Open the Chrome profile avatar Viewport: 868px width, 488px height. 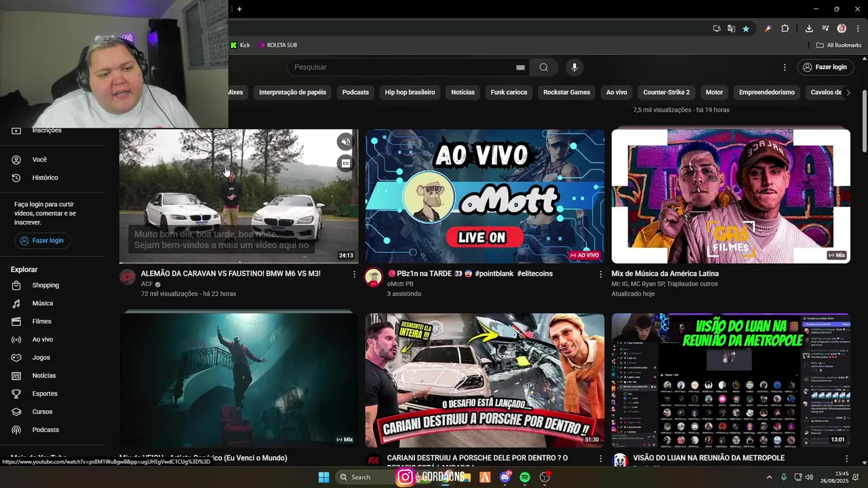point(842,28)
